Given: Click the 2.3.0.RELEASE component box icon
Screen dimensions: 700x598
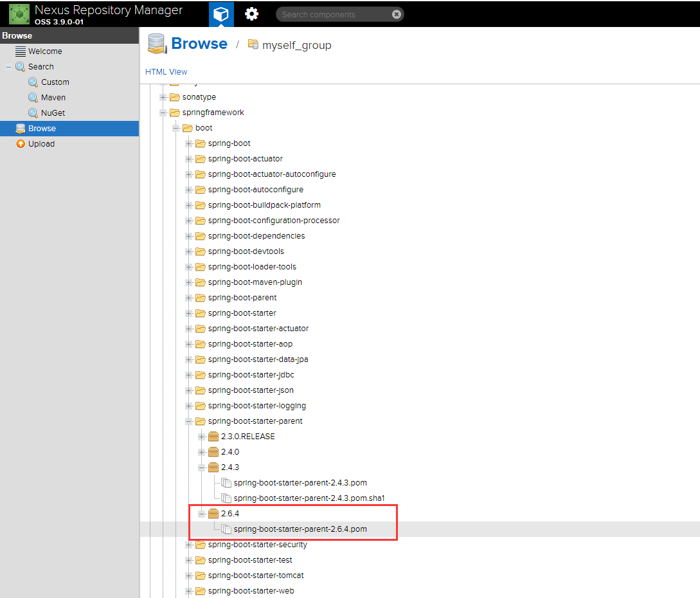Looking at the screenshot, I should (x=213, y=437).
